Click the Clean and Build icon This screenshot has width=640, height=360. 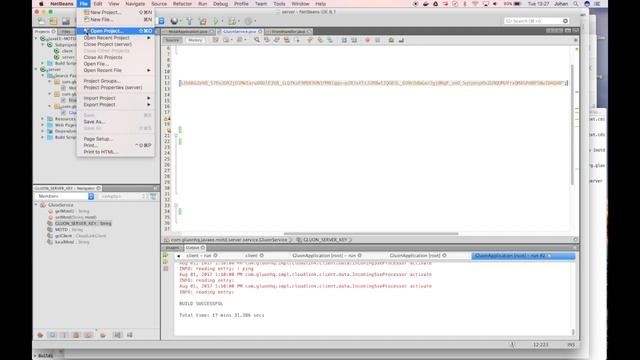click(203, 21)
